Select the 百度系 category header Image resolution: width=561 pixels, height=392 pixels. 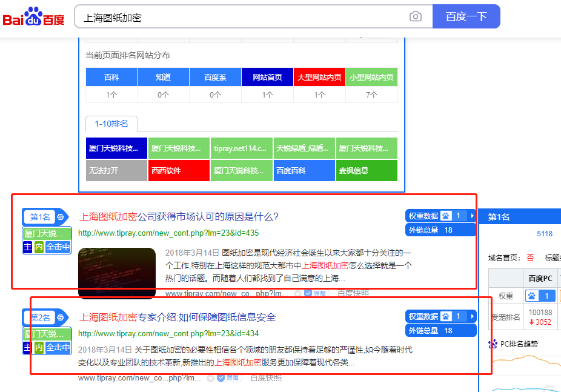pyautogui.click(x=216, y=78)
